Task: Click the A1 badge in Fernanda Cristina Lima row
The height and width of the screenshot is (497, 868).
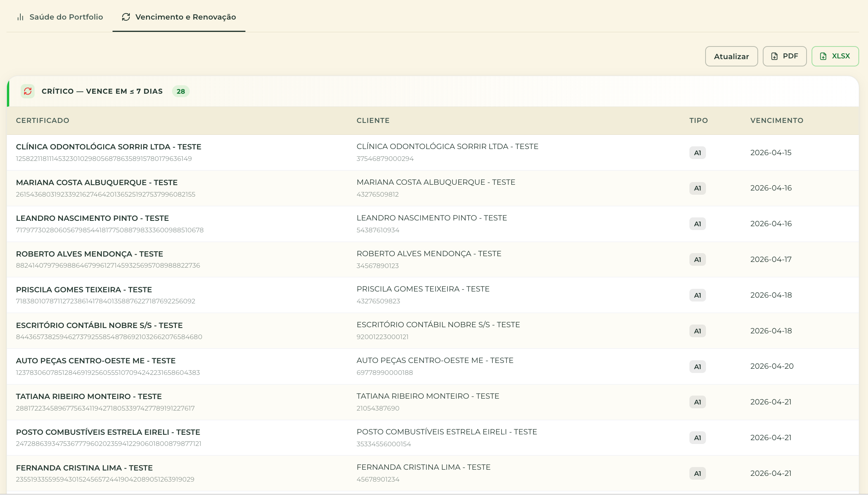Action: [697, 474]
